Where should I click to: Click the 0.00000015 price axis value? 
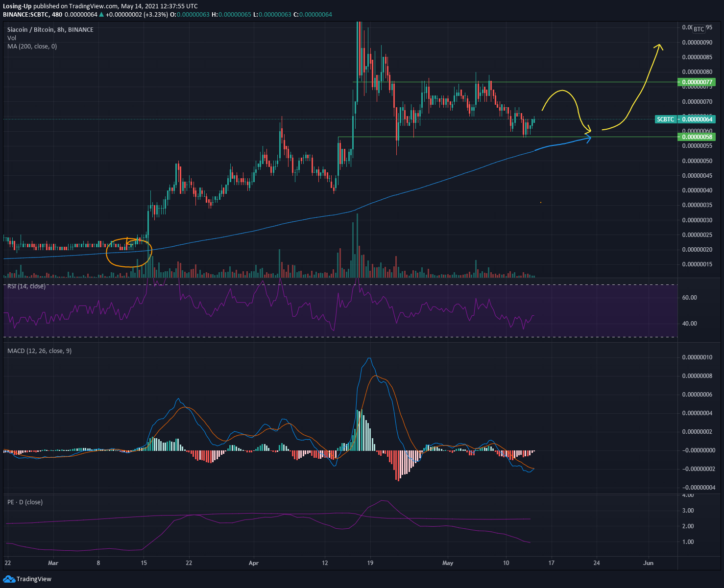(697, 264)
